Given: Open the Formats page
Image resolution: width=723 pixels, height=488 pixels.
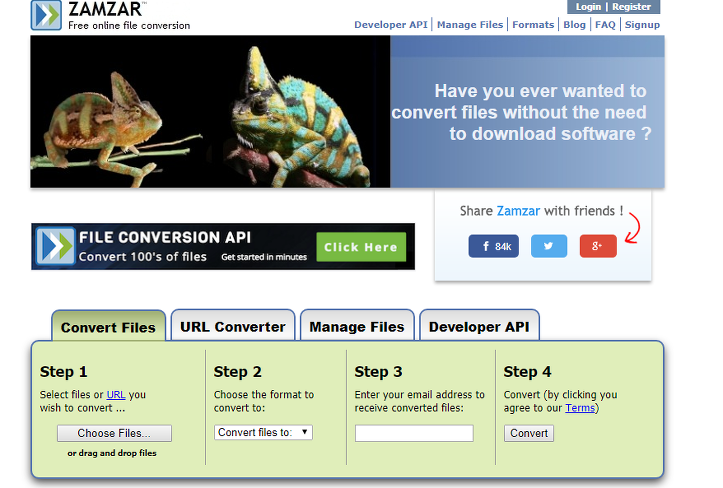Looking at the screenshot, I should (533, 25).
